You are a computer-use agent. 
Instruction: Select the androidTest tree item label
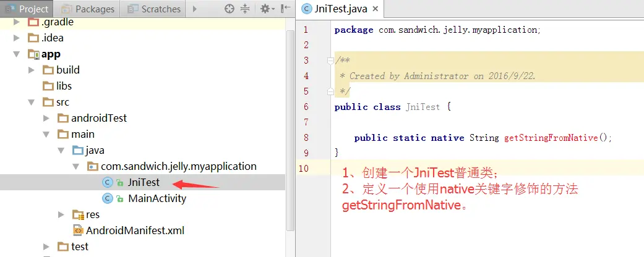coord(99,118)
